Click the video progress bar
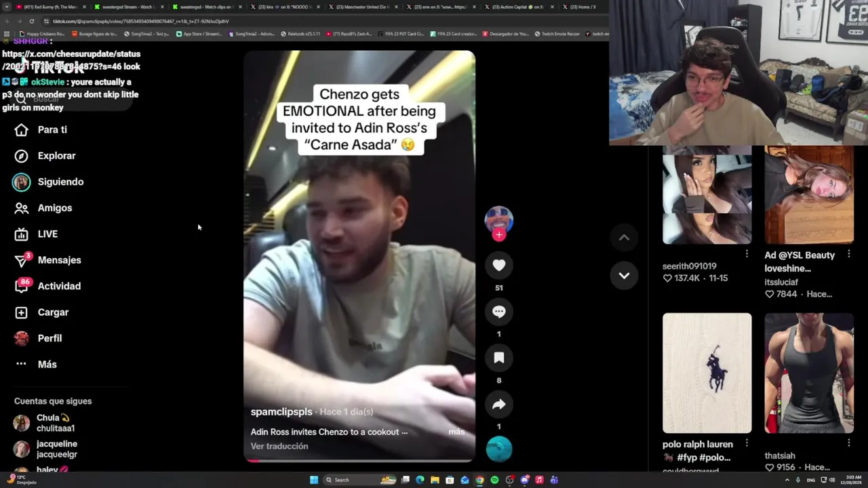The image size is (868, 488). 359,461
